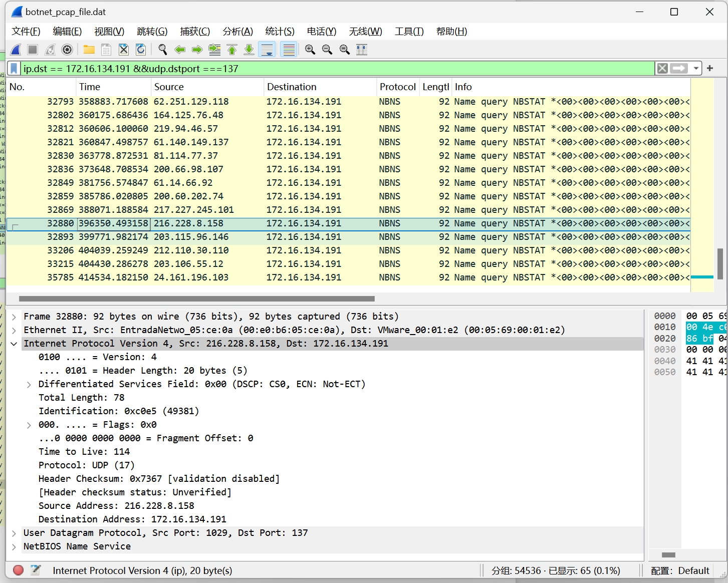Click the packet list horizontal scrollbar thumb
This screenshot has width=728, height=583.
(197, 299)
